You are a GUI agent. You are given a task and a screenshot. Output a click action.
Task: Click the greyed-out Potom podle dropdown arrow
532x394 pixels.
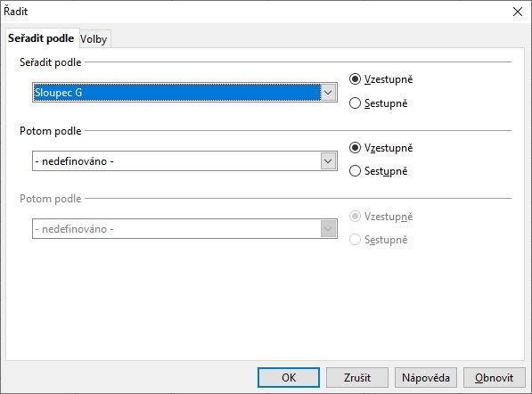pyautogui.click(x=328, y=229)
